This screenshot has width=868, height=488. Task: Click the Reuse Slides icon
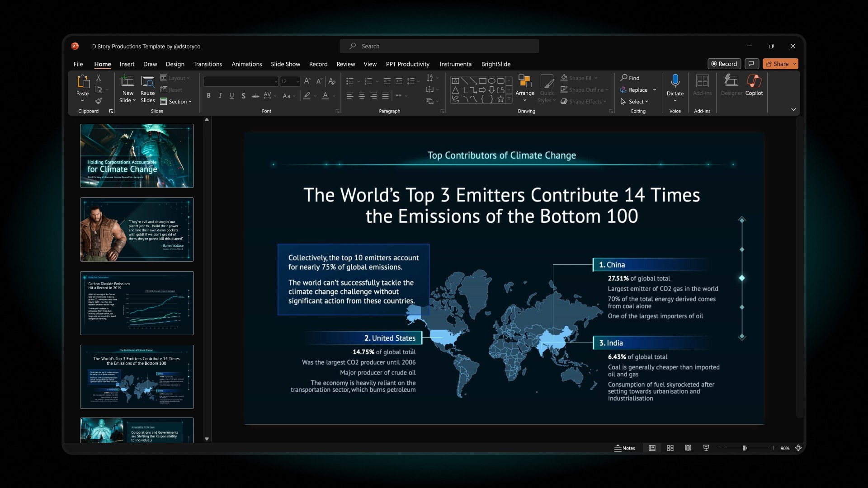147,82
